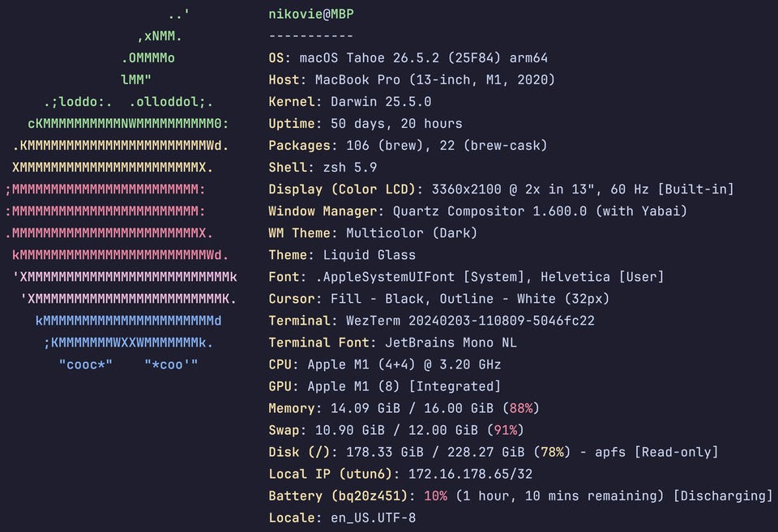This screenshot has height=532, width=778.
Task: Click the Swap 91% usage percentage
Action: [505, 430]
